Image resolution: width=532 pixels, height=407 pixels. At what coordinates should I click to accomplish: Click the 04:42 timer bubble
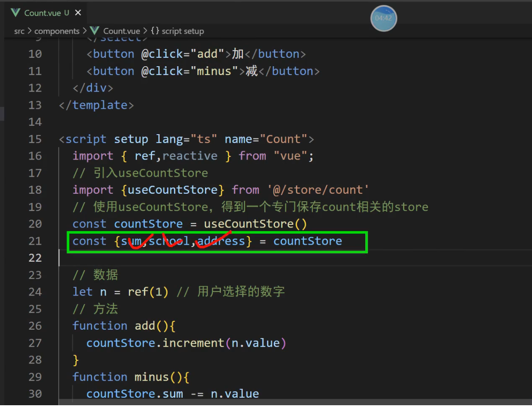[384, 18]
